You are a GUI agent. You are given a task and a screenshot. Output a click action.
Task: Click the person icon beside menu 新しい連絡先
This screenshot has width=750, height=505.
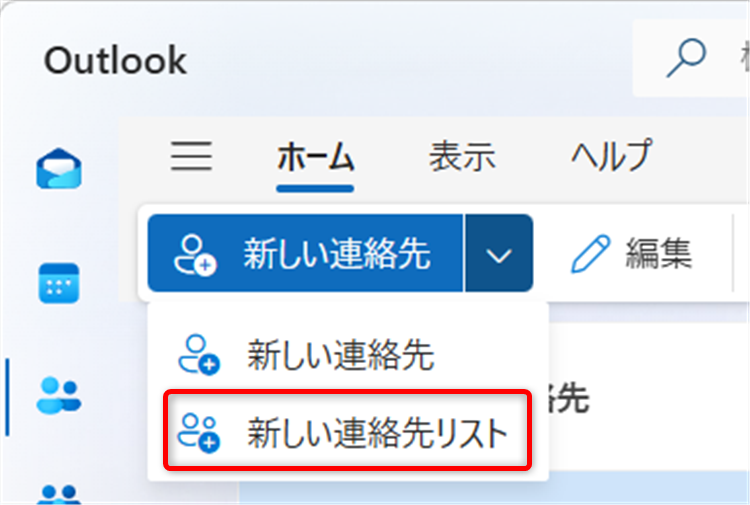[x=199, y=355]
